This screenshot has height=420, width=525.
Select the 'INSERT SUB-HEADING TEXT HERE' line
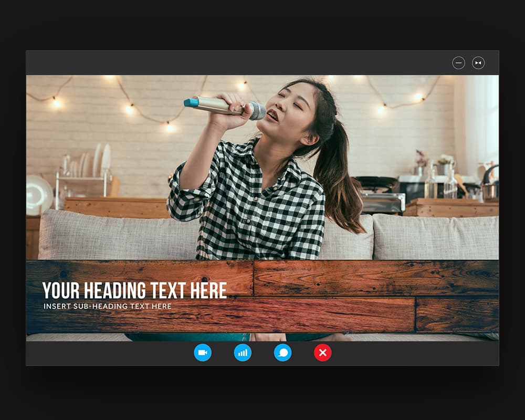(x=108, y=306)
